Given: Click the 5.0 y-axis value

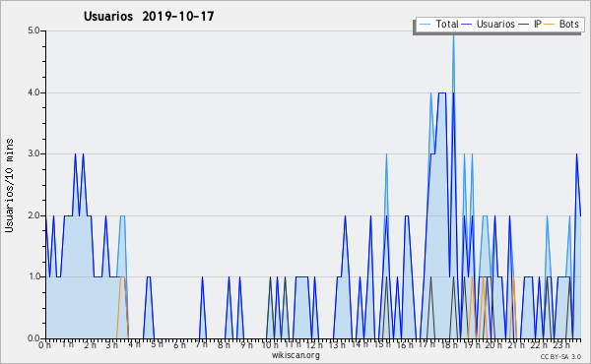Looking at the screenshot, I should (33, 30).
